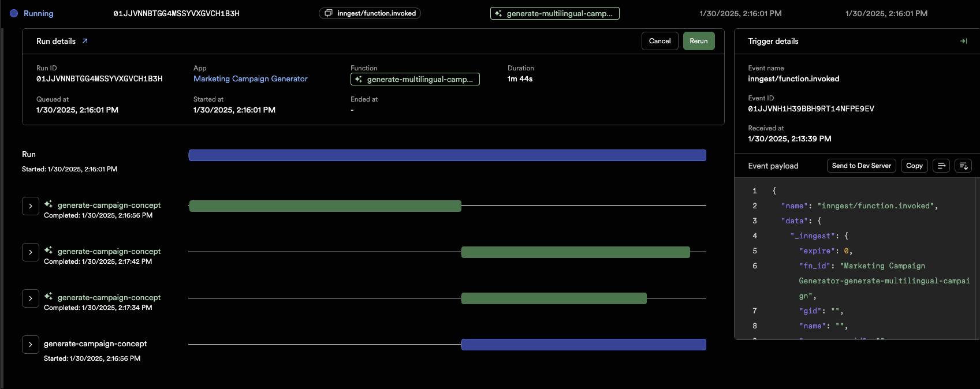Image resolution: width=980 pixels, height=389 pixels.
Task: Click sparkle icon in top generate-multilingual-camp pill
Action: [498, 13]
